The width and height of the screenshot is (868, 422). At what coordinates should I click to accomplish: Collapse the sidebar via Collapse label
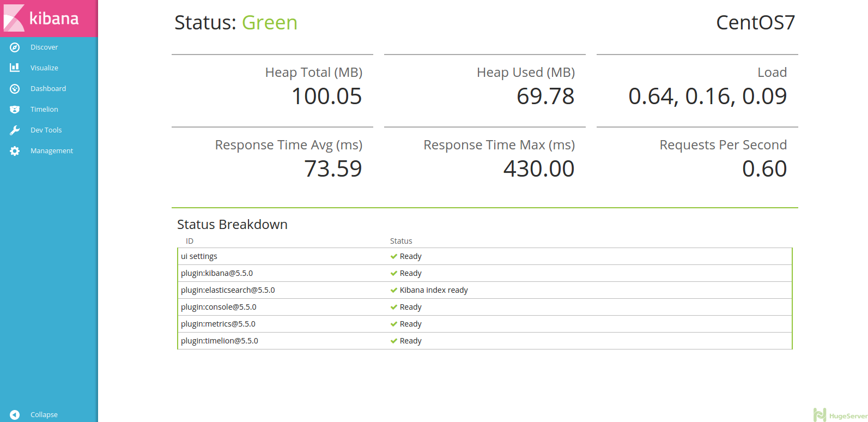click(44, 415)
